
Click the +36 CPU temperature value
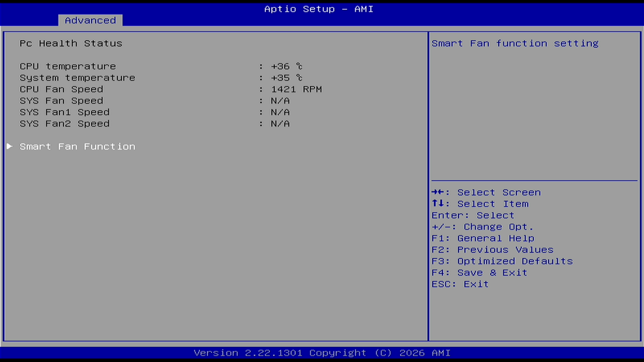click(287, 66)
